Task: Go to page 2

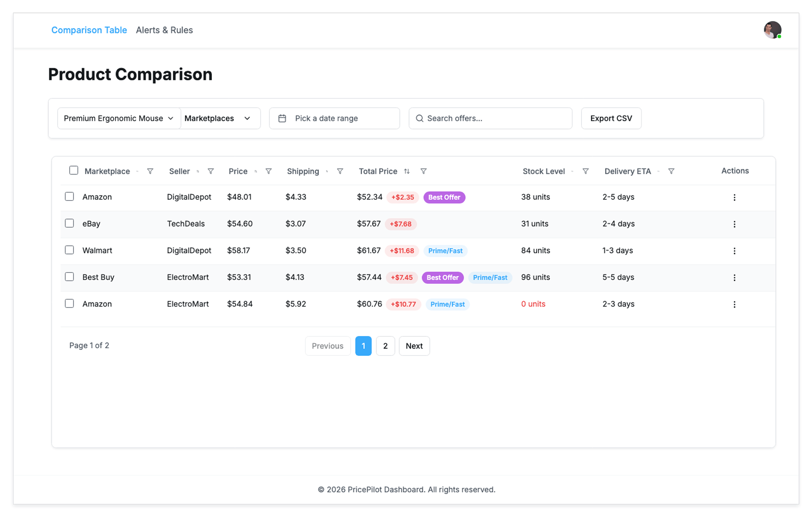Action: (385, 346)
